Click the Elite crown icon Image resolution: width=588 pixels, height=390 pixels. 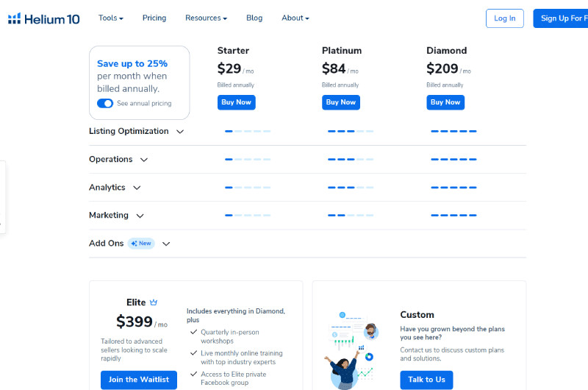click(154, 302)
